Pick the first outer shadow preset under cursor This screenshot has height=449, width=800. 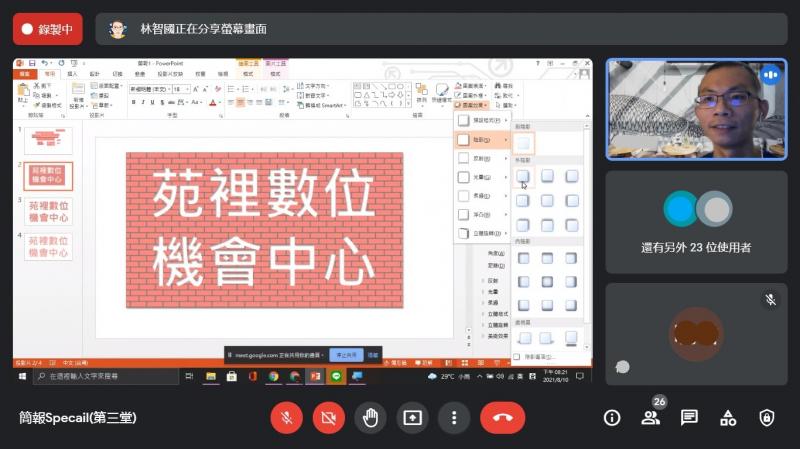[523, 177]
